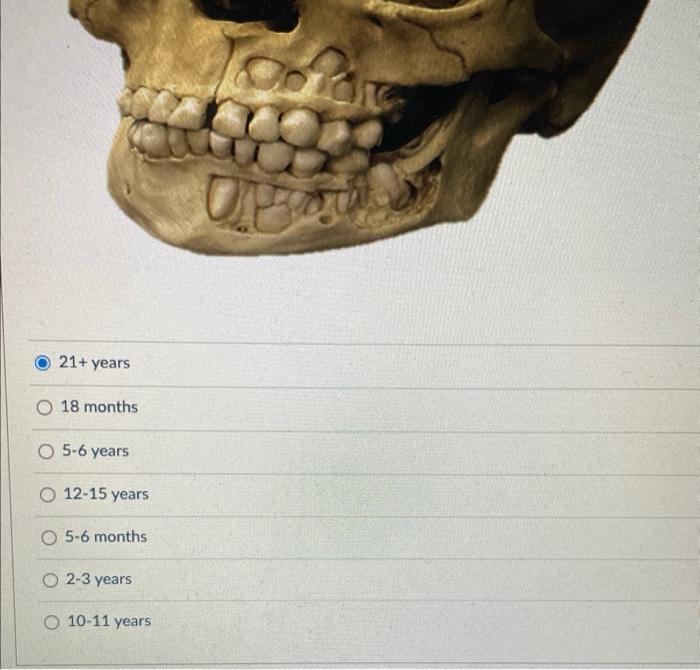
Task: Click the '12-15 years' answer label text
Action: 106,494
